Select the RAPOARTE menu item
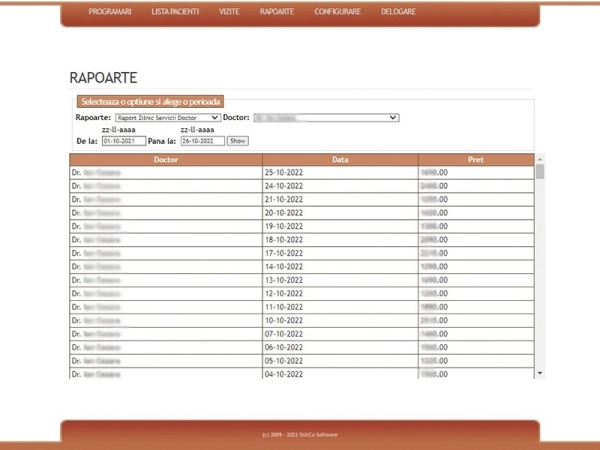 click(x=276, y=12)
